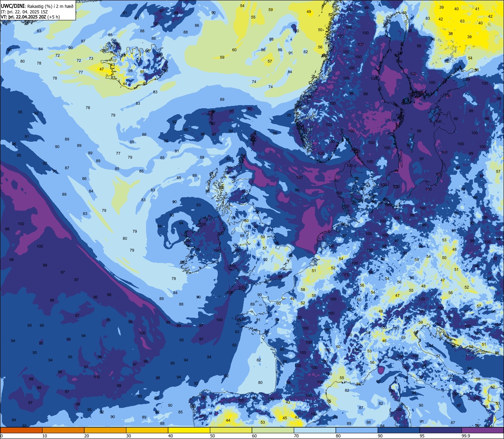Click the legend label 50
Image resolution: width=504 pixels, height=439 pixels.
[212, 436]
